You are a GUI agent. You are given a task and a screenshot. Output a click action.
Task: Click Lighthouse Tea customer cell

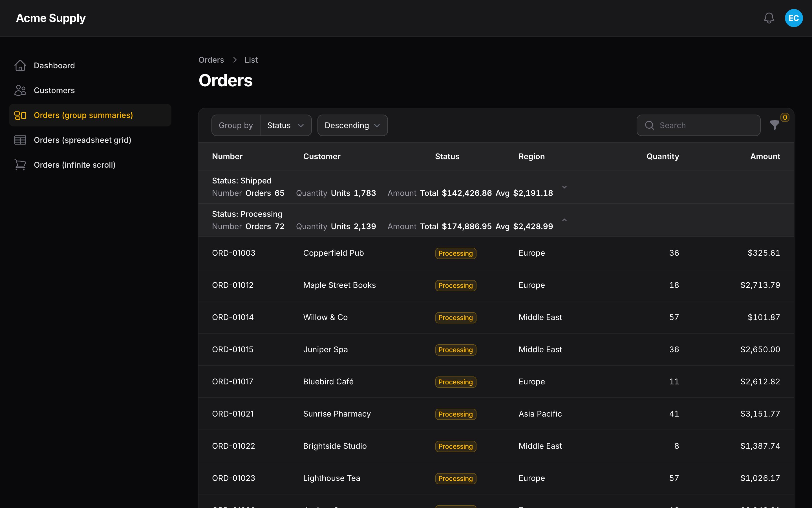click(x=332, y=478)
